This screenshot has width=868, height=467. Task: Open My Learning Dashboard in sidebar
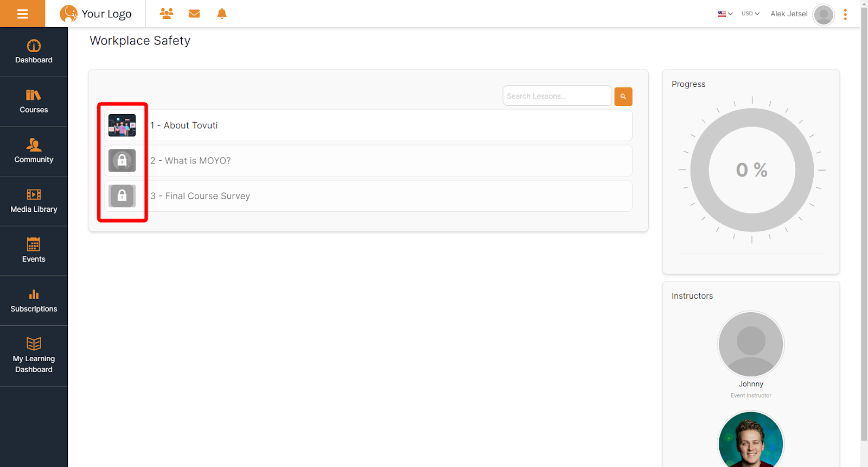tap(34, 356)
